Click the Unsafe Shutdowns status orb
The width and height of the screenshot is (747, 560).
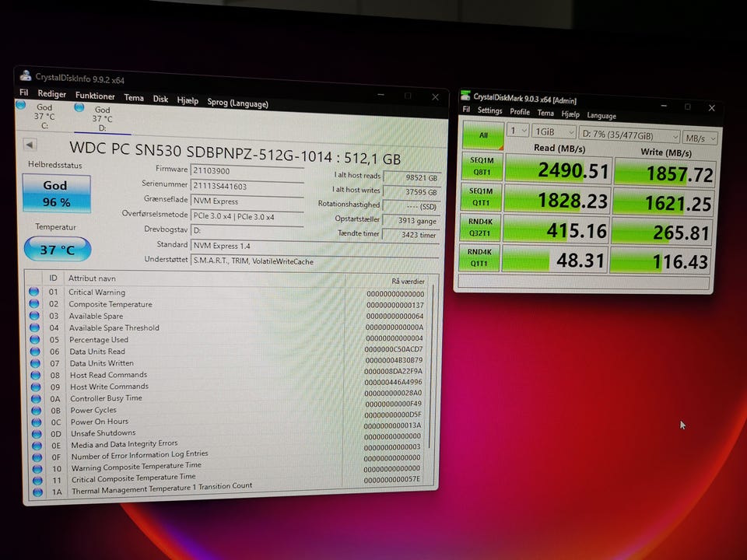coord(37,433)
